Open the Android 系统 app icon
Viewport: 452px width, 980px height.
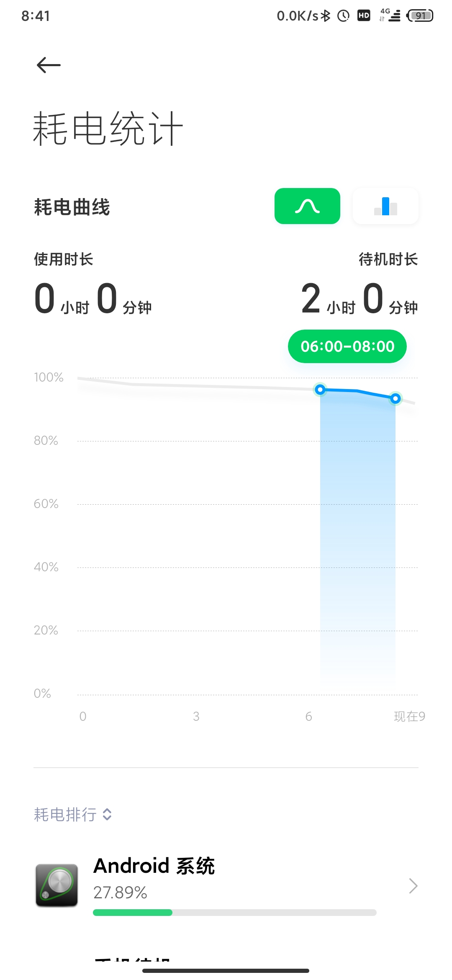[x=57, y=885]
